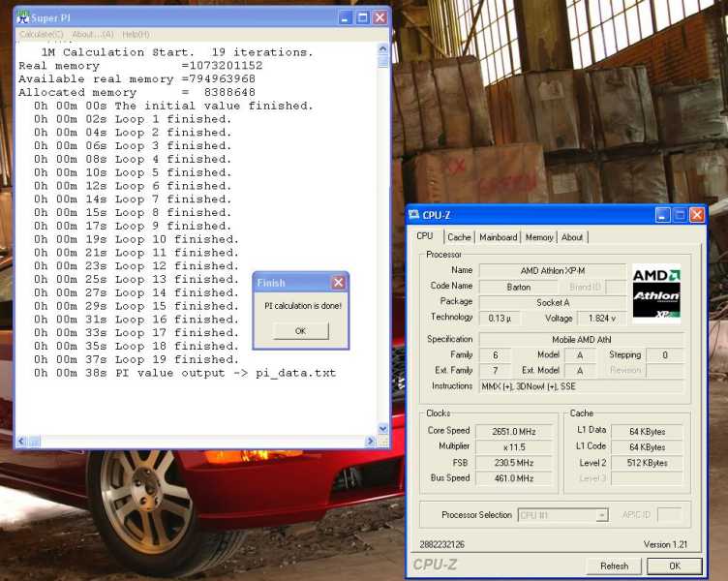Click the Level 2 512 KBytes value

pos(648,463)
